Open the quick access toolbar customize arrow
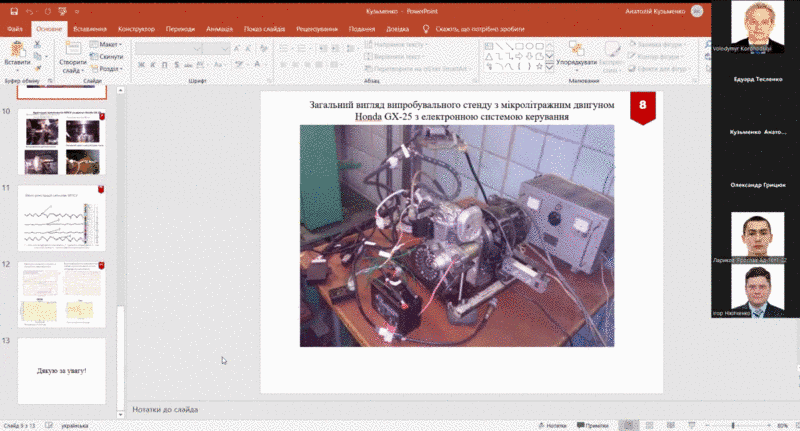 coord(77,12)
